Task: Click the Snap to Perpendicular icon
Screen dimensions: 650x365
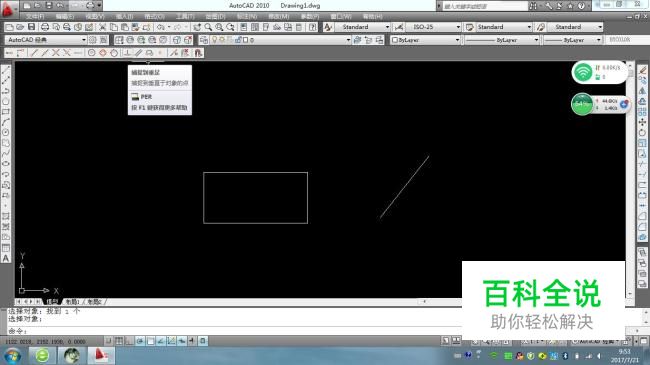Action: click(x=128, y=53)
